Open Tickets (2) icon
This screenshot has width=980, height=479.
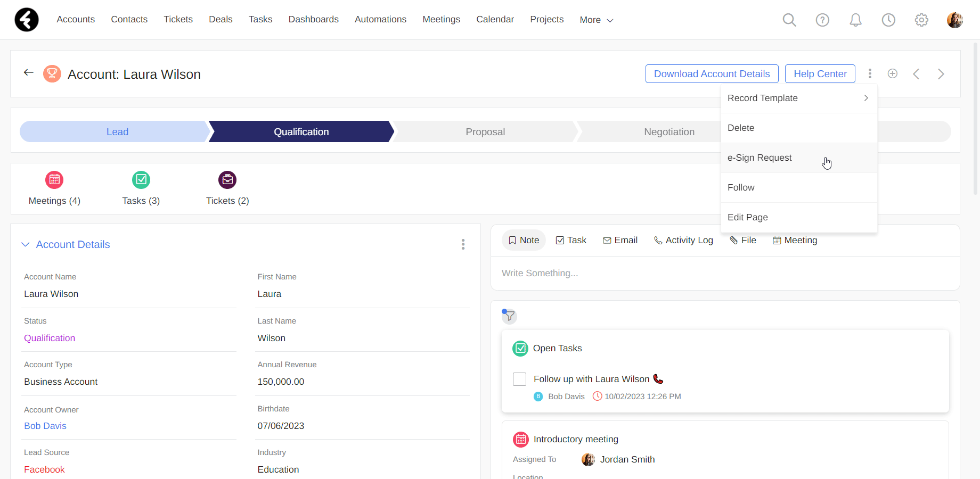227,180
